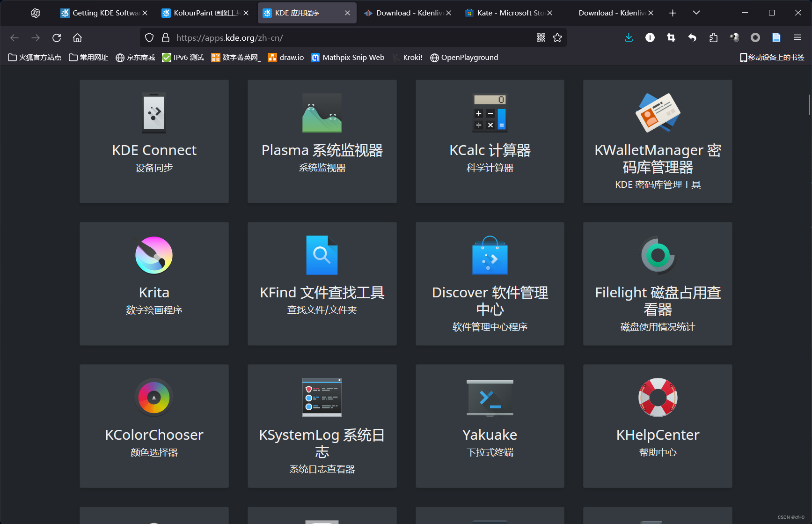Enable reader view for this page
The height and width of the screenshot is (524, 812).
pyautogui.click(x=776, y=37)
